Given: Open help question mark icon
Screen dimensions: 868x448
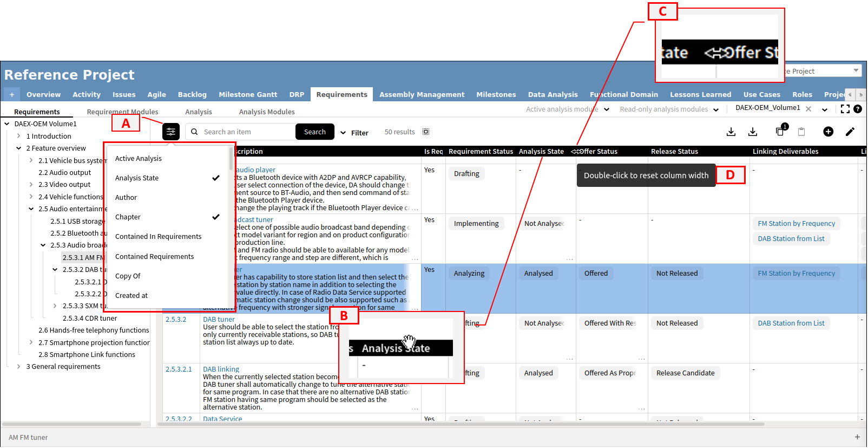Looking at the screenshot, I should [858, 109].
